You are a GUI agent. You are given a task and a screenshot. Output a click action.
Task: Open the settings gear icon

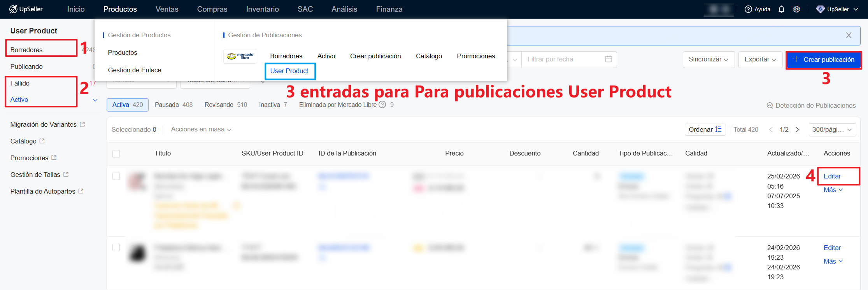tap(796, 9)
